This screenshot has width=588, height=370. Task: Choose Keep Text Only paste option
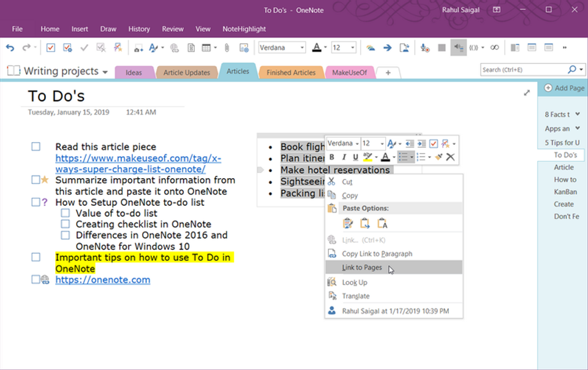(382, 224)
